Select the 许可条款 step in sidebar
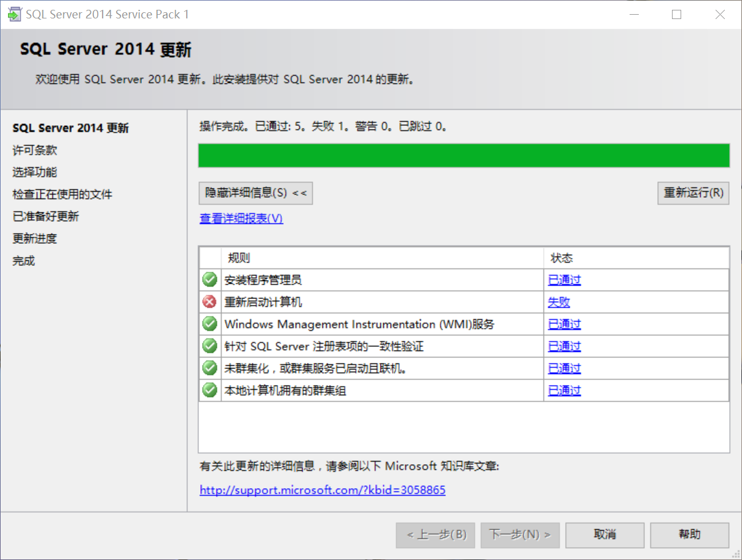 (x=35, y=150)
